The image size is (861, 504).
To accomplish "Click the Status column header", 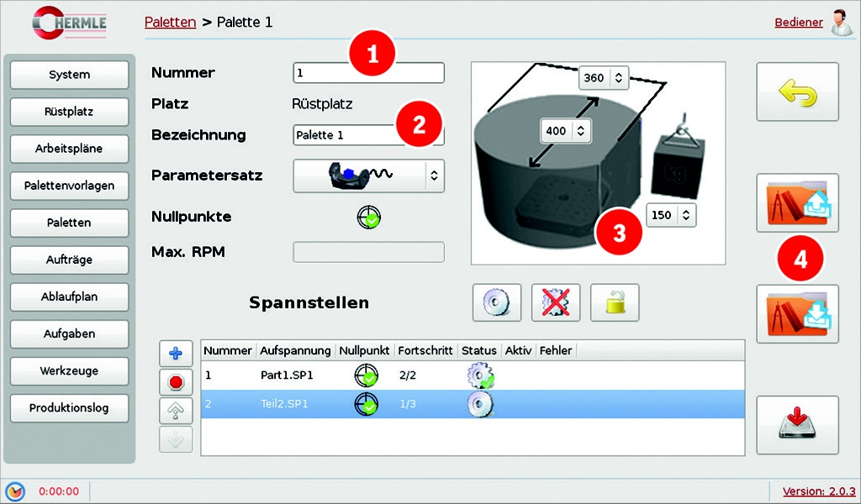I will tap(478, 350).
